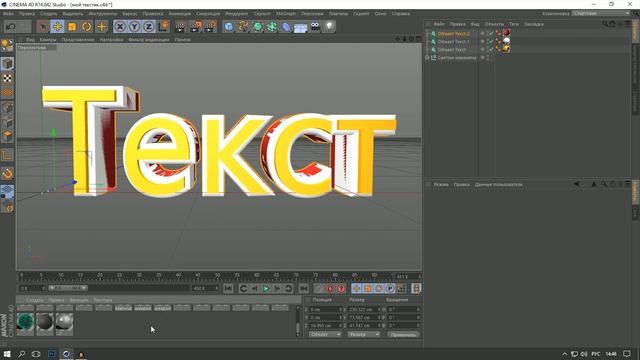The width and height of the screenshot is (640, 360).
Task: Render to Picture Viewer icon
Action: click(195, 27)
